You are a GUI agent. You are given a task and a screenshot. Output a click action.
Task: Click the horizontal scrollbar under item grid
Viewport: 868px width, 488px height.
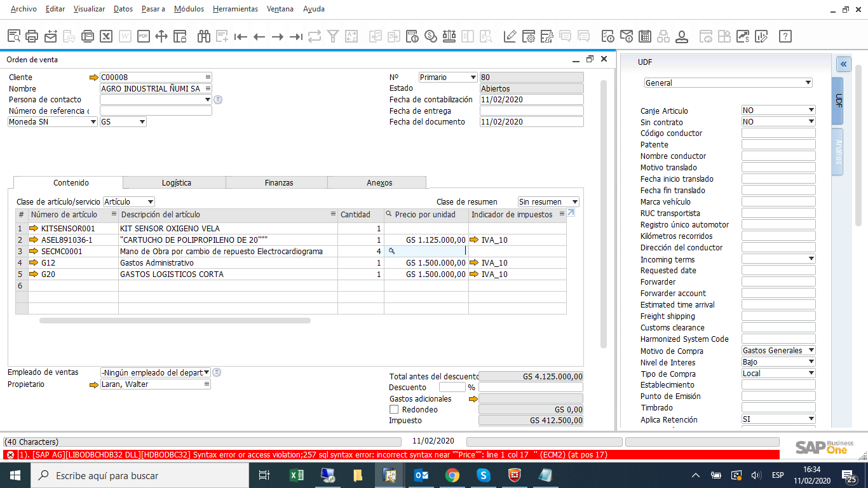coord(175,321)
